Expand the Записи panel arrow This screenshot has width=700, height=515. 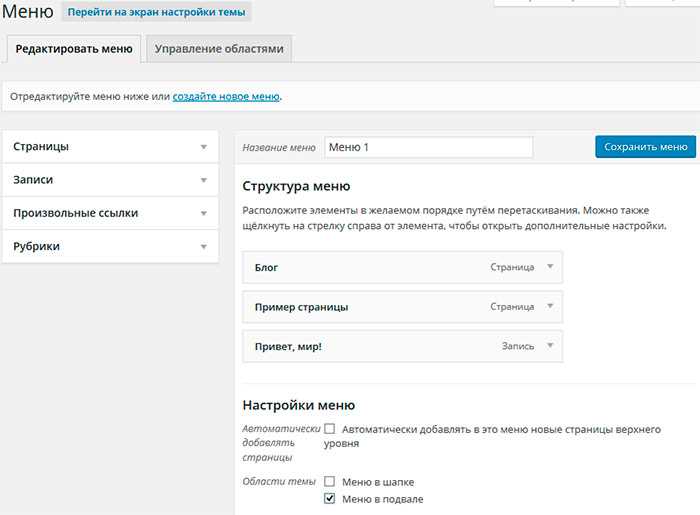[x=204, y=180]
